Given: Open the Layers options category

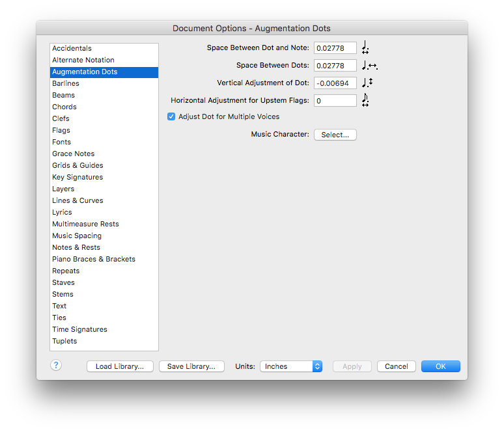Looking at the screenshot, I should 104,189.
